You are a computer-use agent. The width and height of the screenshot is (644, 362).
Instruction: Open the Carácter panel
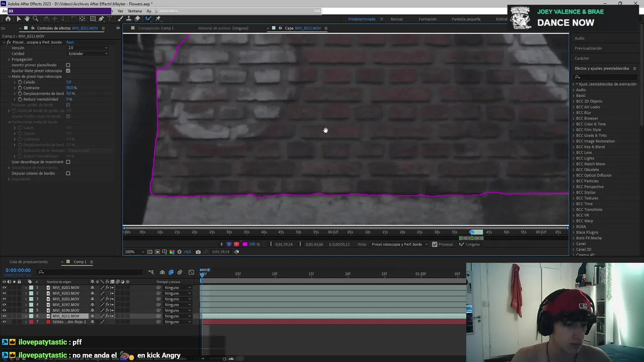pos(582,58)
